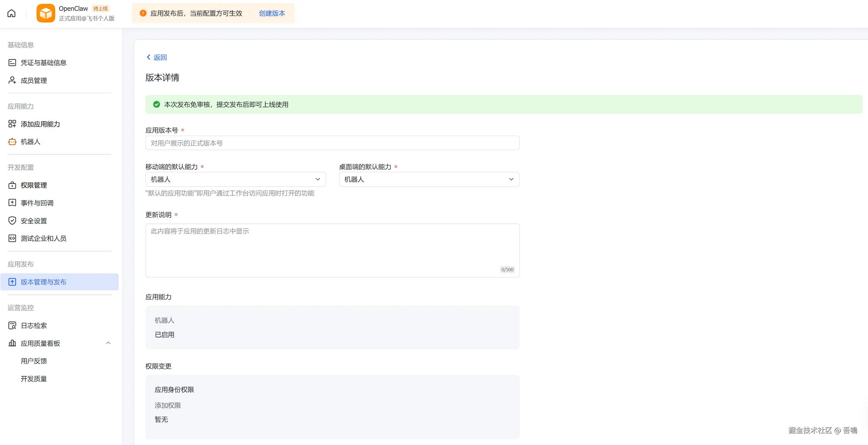Open the mobile default ability dropdown

point(235,179)
